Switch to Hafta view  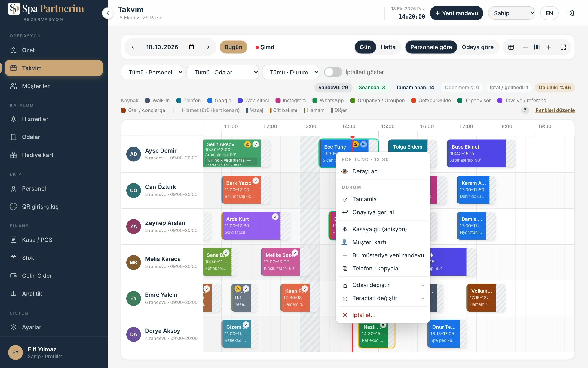388,47
